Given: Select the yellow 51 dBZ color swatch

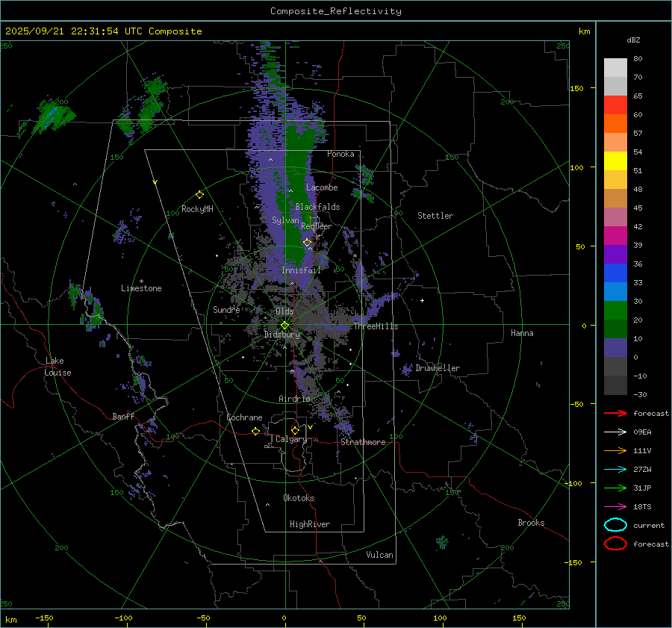Looking at the screenshot, I should tap(615, 161).
